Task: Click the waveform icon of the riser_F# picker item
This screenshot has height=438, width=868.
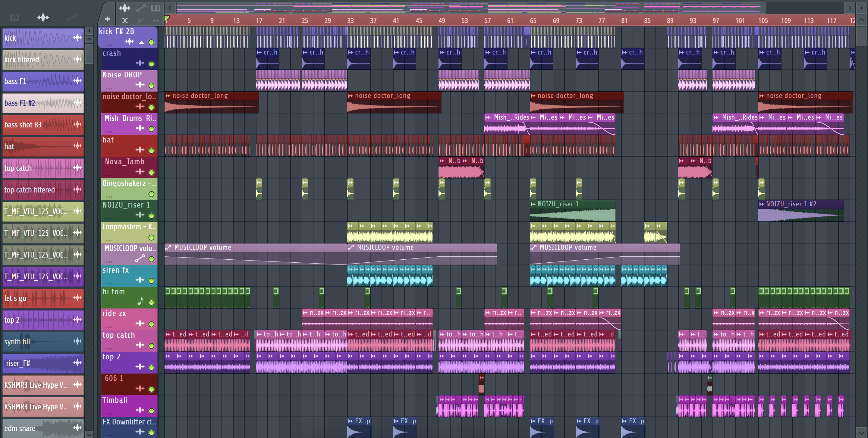Action: point(77,363)
